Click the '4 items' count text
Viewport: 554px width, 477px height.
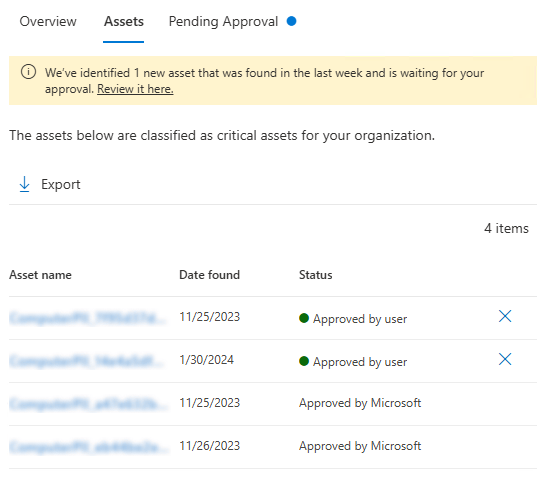[506, 228]
